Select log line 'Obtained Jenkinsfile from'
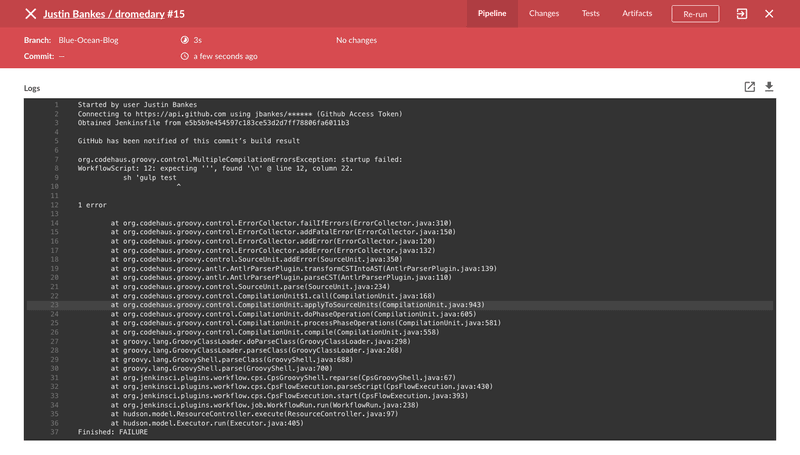Screen dimensions: 800x455 [x=213, y=123]
